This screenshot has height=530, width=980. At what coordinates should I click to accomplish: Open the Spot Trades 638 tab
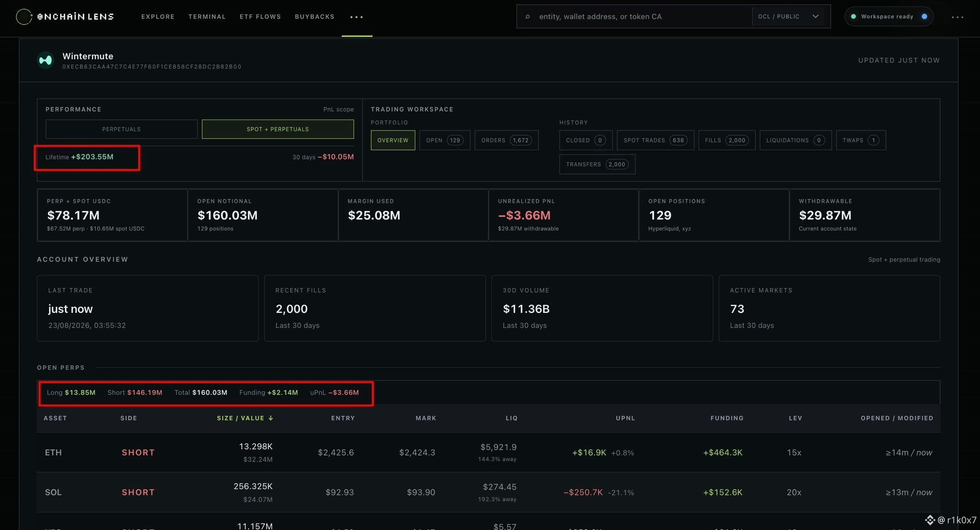pyautogui.click(x=655, y=140)
